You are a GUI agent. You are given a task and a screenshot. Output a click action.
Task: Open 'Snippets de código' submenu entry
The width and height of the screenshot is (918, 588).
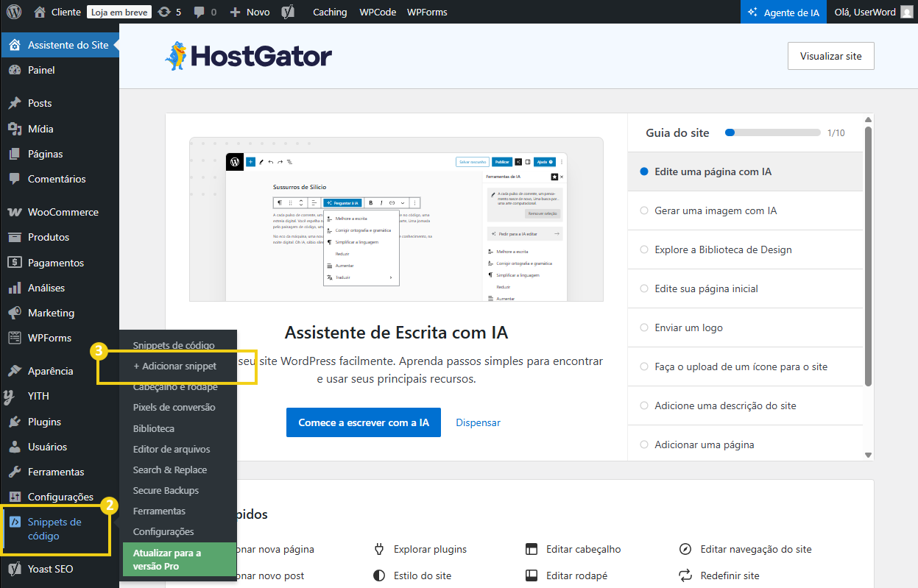coord(174,345)
